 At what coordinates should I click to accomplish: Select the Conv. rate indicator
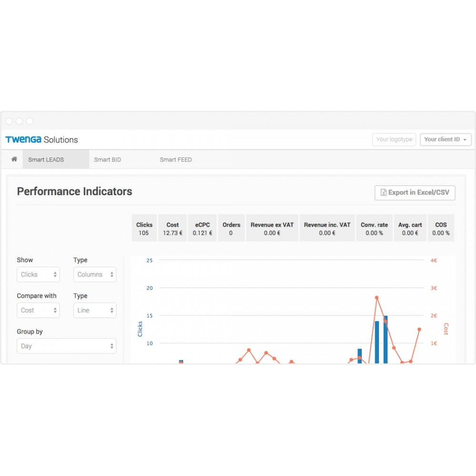pyautogui.click(x=374, y=228)
